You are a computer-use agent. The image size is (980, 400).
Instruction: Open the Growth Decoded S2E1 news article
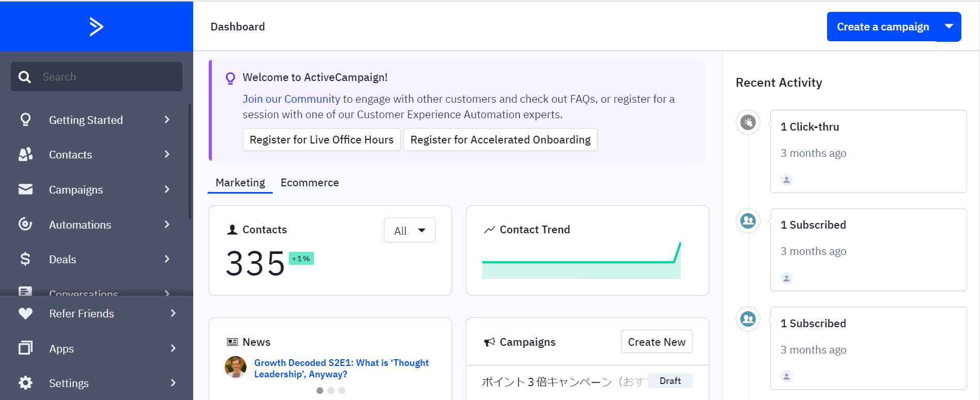coord(341,369)
